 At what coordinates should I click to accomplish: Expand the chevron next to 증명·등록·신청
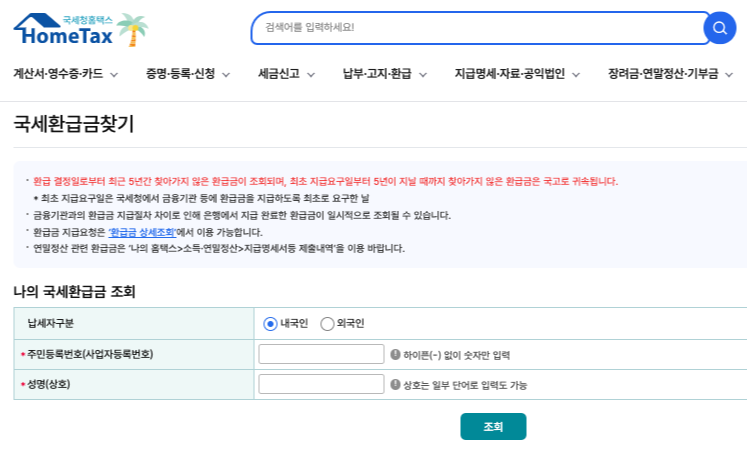[x=226, y=75]
